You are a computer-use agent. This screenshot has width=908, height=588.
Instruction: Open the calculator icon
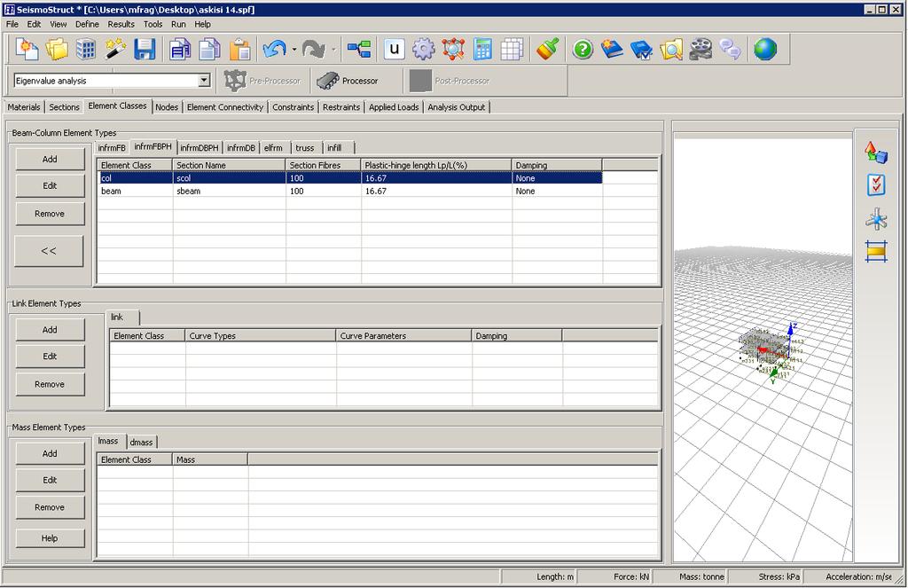[482, 50]
